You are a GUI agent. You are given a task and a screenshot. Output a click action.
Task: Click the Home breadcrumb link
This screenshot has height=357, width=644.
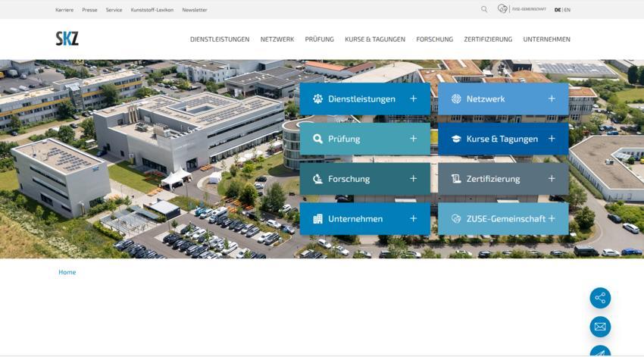coord(67,272)
